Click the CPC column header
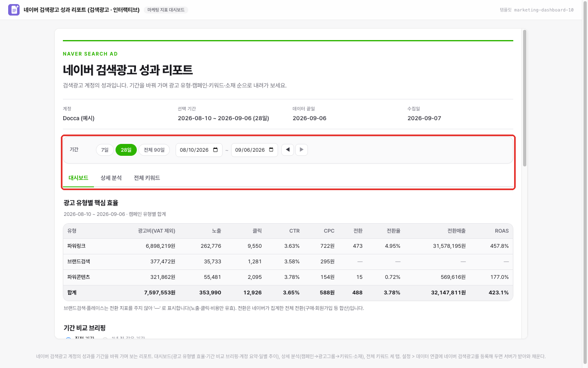This screenshot has width=588, height=368. coord(329,231)
